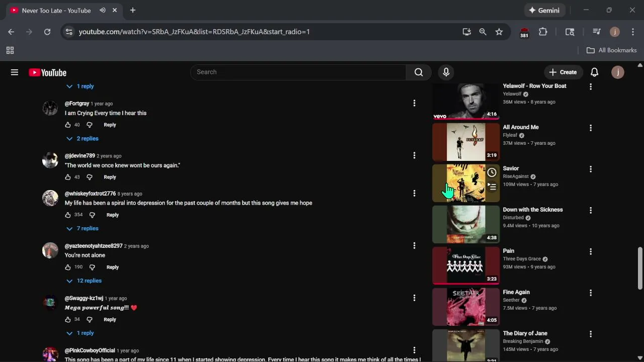Open options menu for @Fortgray comment
644x362 pixels.
click(414, 103)
